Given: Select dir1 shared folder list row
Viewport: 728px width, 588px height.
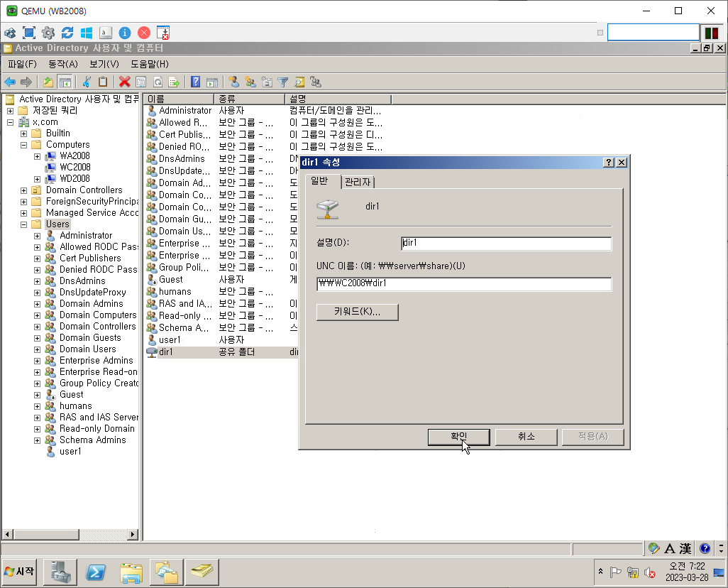Looking at the screenshot, I should 221,352.
